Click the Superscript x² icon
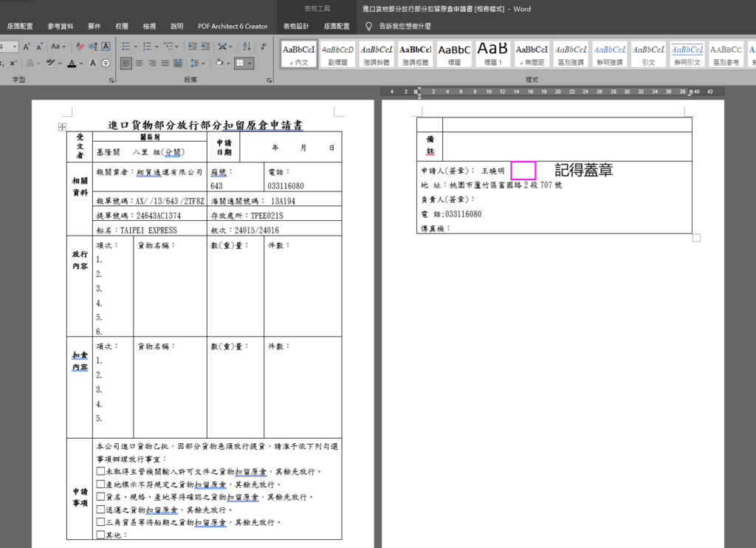 click(x=13, y=64)
